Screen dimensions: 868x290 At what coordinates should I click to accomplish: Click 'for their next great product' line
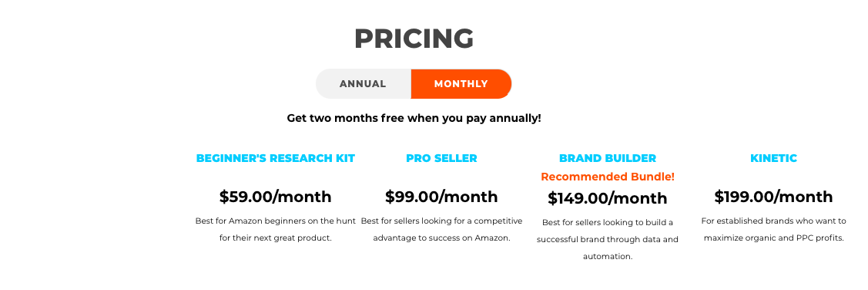[276, 238]
